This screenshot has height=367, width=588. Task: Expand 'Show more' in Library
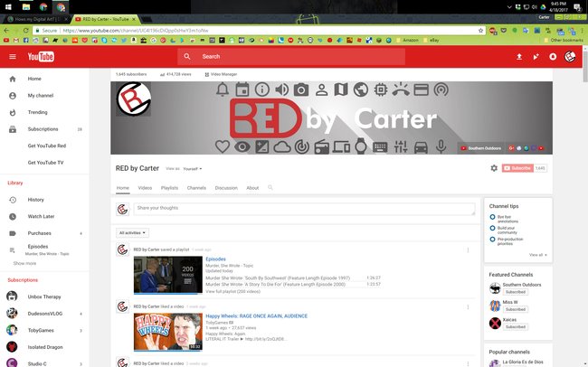coord(24,263)
